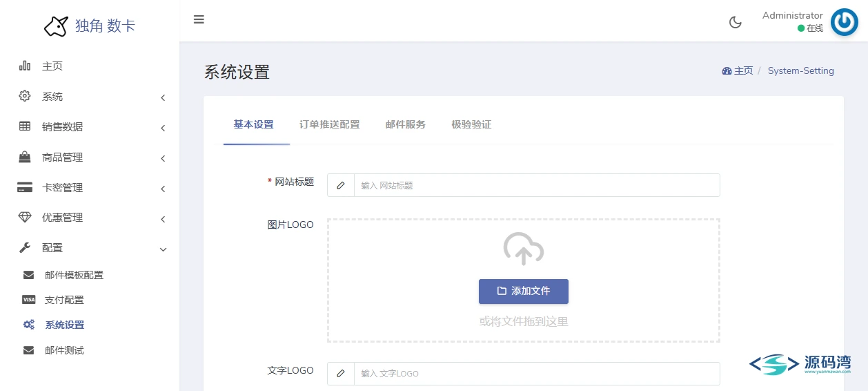Click the 添加文件 button
Viewport: 868px width, 391px height.
click(x=524, y=292)
